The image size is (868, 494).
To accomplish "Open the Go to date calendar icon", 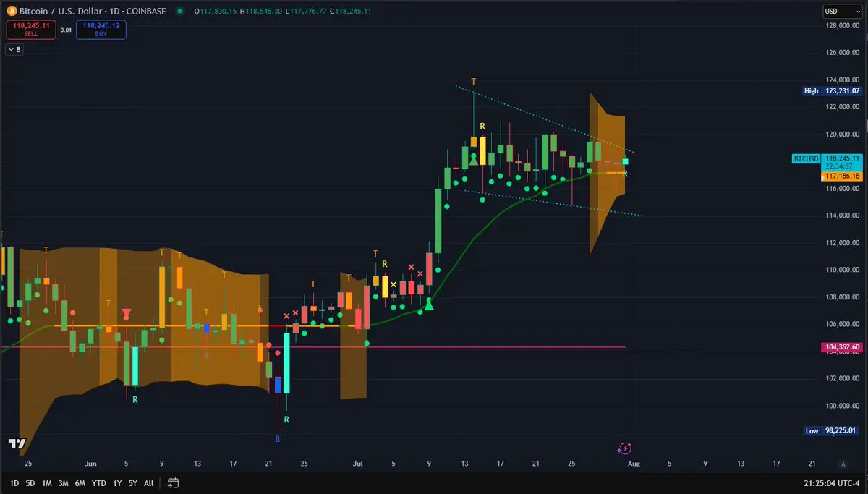I will [173, 482].
